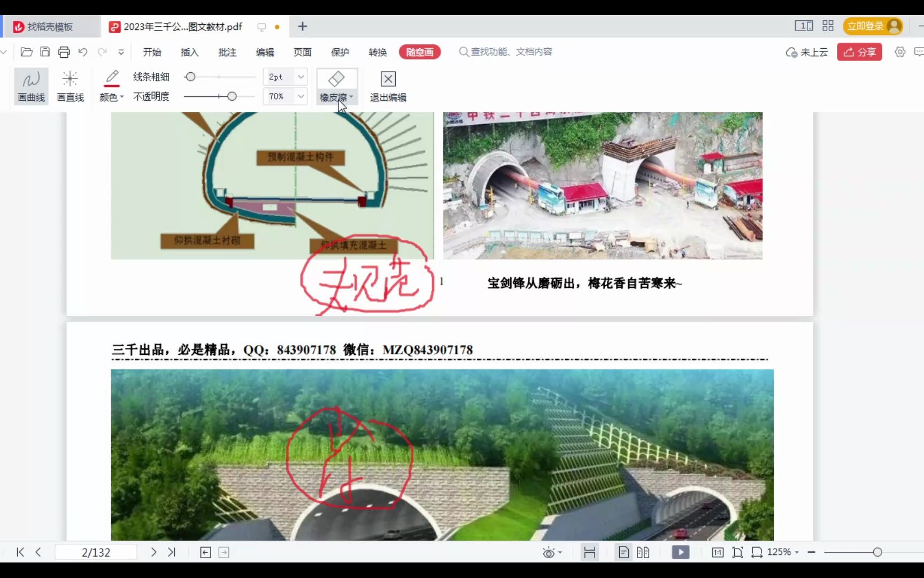924x578 pixels.
Task: Click the fit page icon
Action: coord(738,552)
